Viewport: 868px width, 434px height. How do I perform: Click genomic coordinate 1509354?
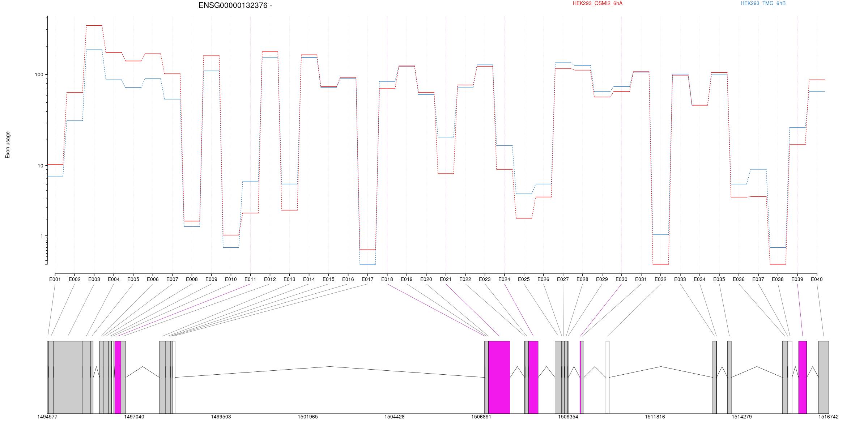(x=568, y=417)
